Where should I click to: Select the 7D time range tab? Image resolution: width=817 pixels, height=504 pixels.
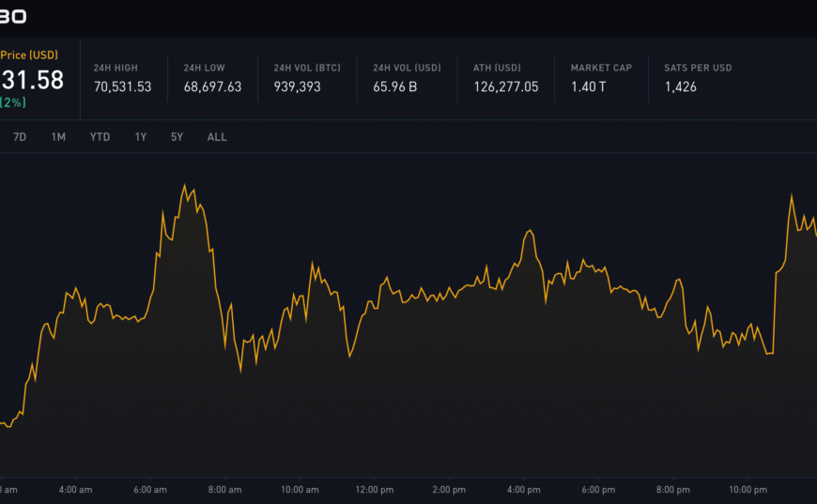[x=20, y=137]
